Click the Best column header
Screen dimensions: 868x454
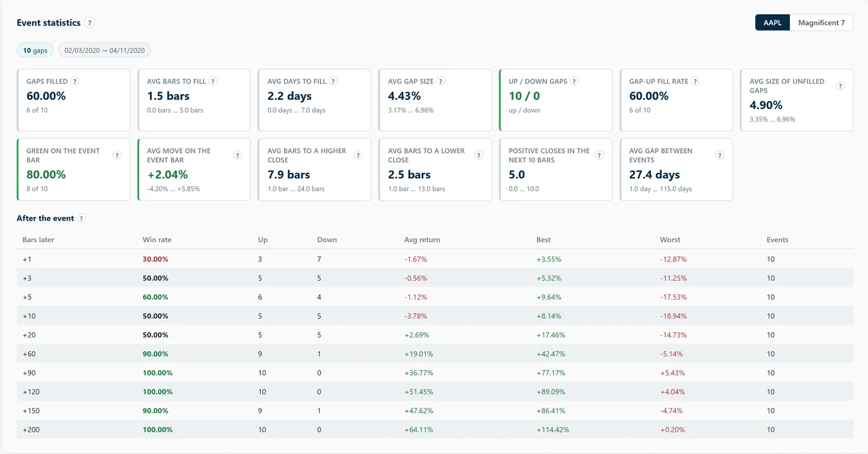click(543, 240)
